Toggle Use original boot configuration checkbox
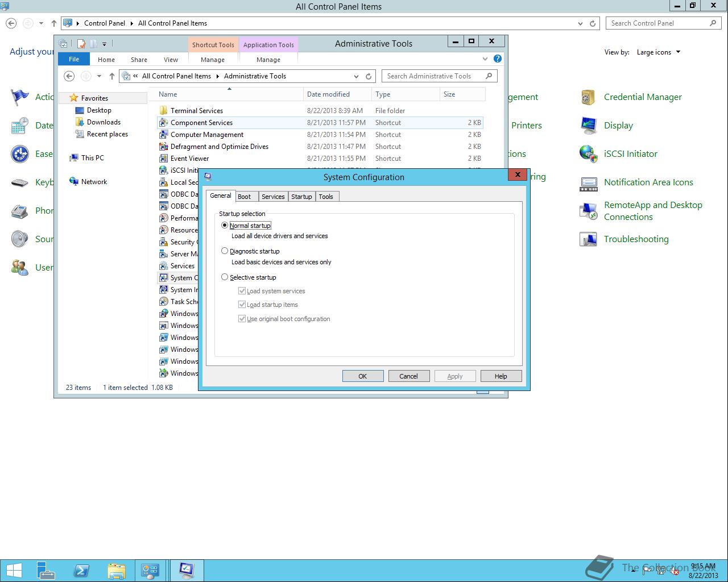 [x=242, y=318]
